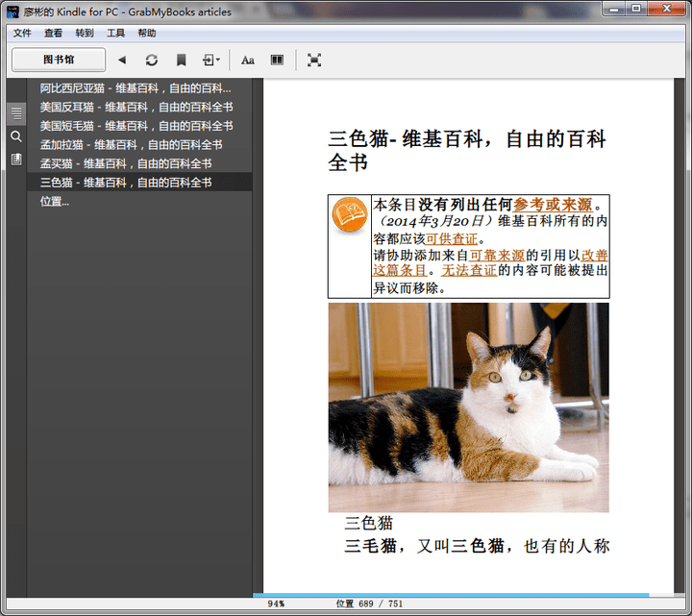Show the table of contents sidebar icon
Screen dimensions: 692x616
(x=16, y=113)
